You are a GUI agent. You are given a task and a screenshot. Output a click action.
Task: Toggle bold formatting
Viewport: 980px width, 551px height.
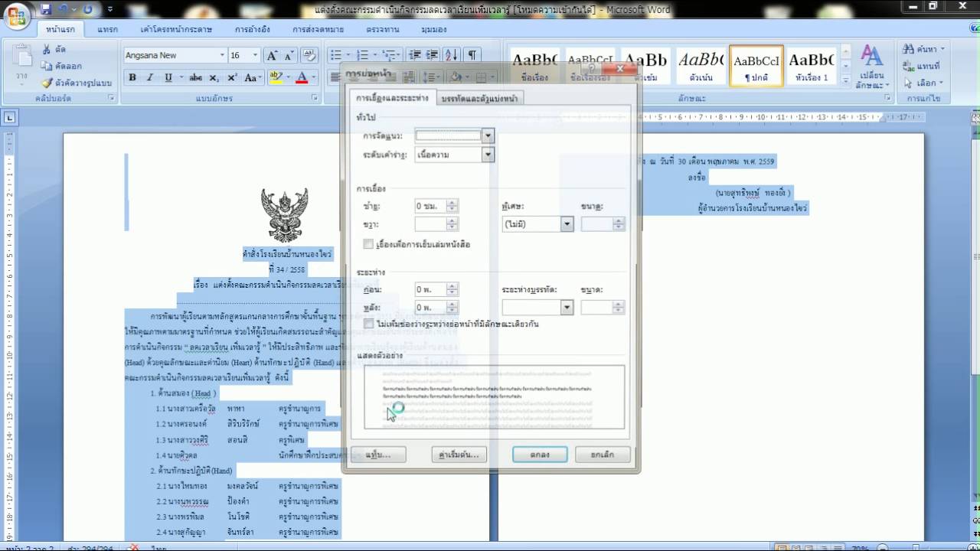coord(132,77)
